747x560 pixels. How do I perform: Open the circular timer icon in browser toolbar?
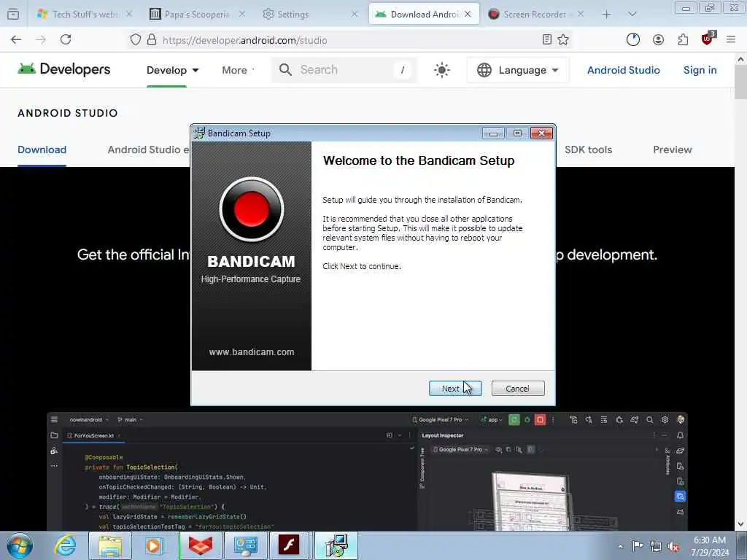[x=632, y=40]
